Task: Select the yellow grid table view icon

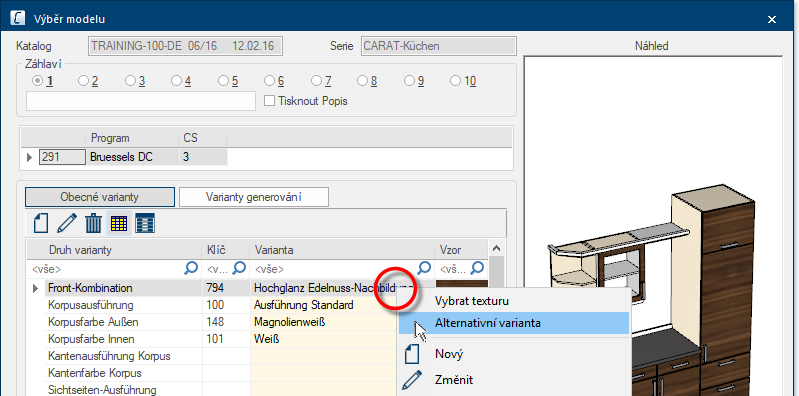Action: [119, 223]
